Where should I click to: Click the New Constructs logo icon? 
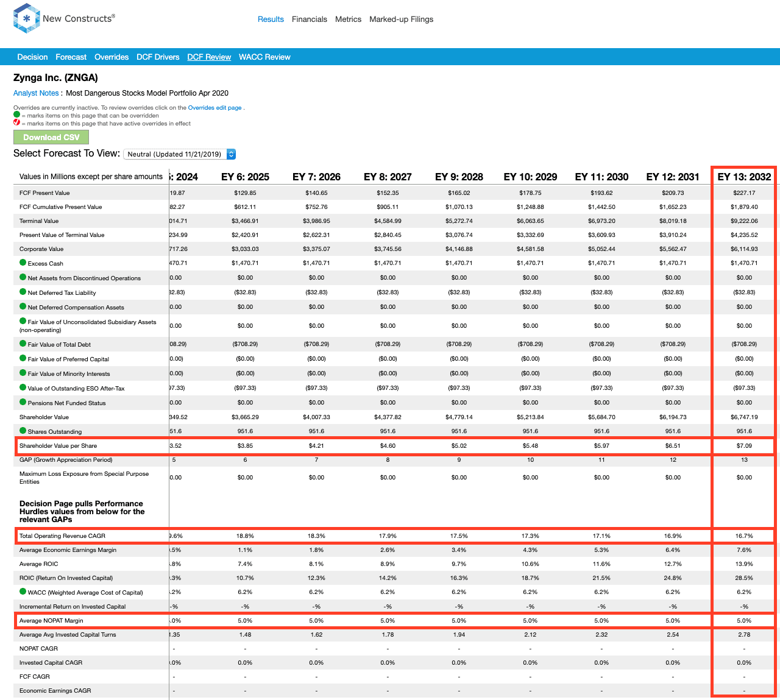click(x=26, y=18)
